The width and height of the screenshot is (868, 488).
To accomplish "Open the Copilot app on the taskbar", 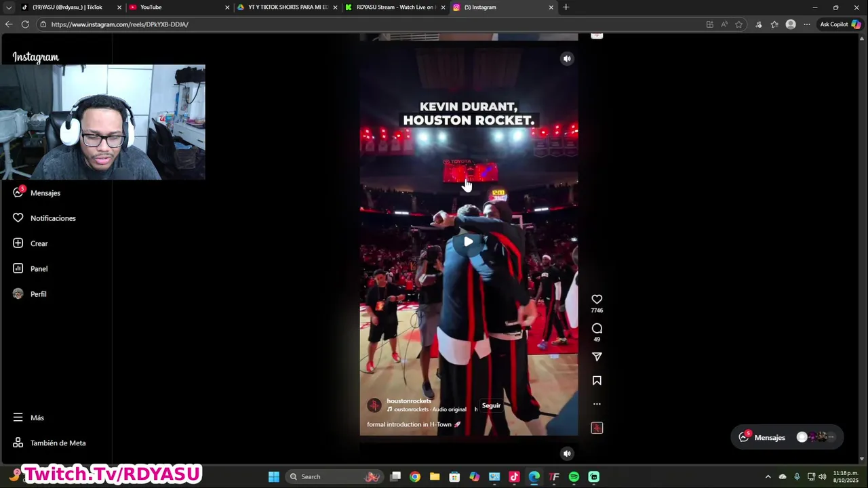I will [x=475, y=476].
